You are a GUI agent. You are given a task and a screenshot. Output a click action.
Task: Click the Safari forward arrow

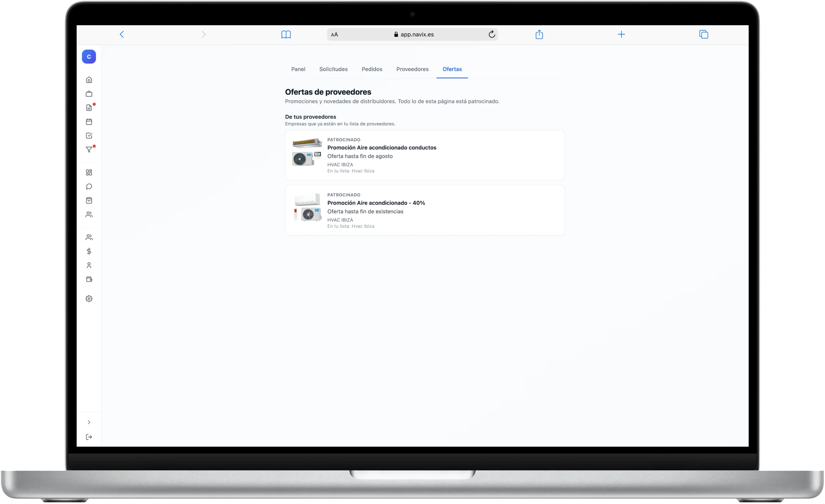(x=204, y=34)
